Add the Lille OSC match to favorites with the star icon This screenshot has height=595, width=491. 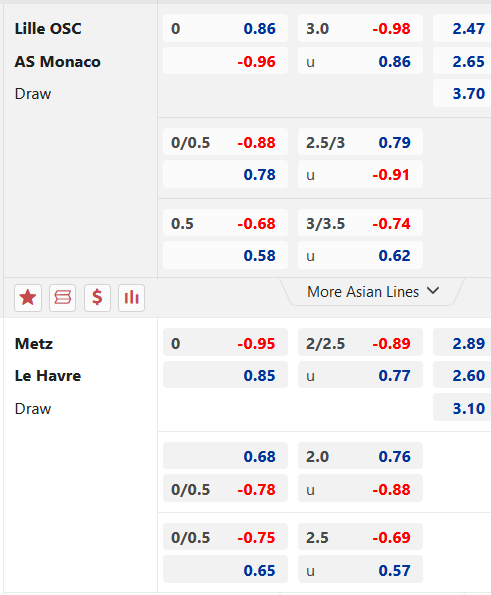[x=28, y=298]
